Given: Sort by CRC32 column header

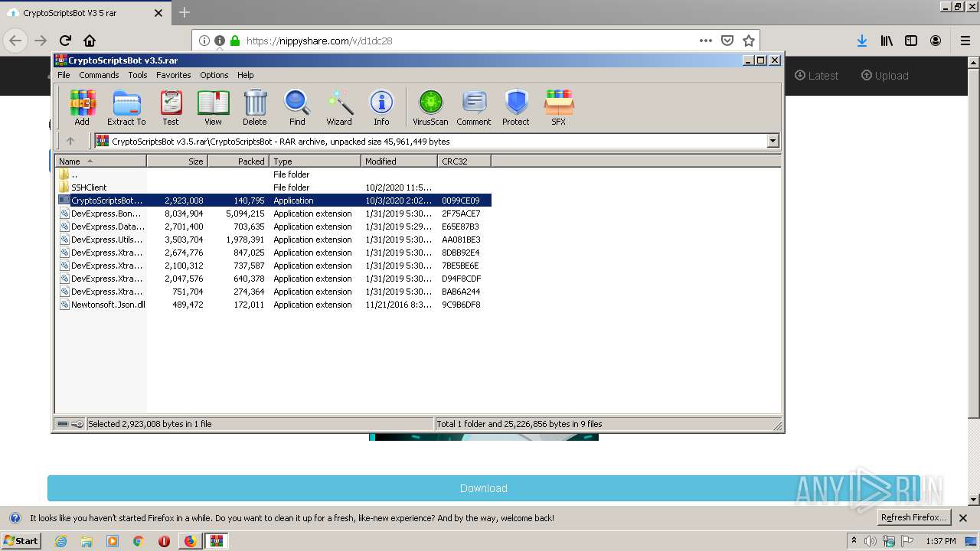Looking at the screenshot, I should point(464,161).
